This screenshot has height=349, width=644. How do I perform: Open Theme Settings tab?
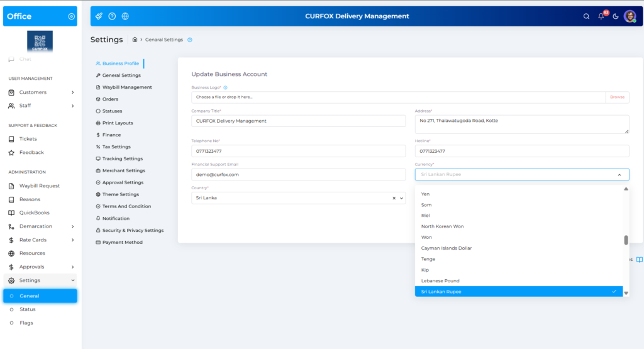[118, 194]
